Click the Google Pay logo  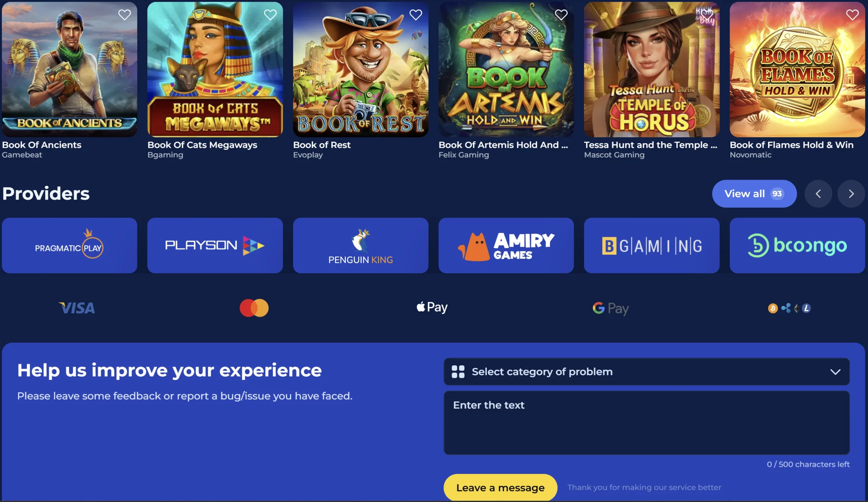click(611, 308)
